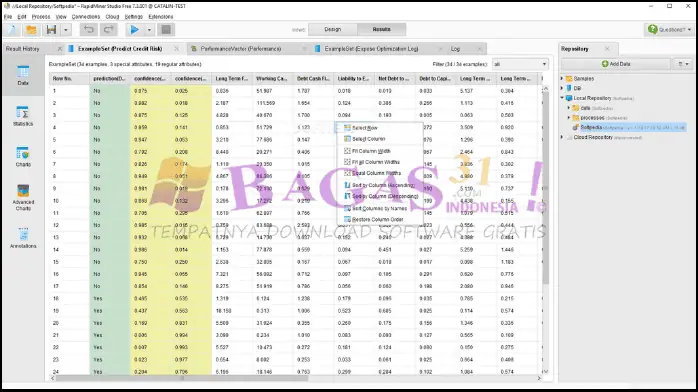
Task: Switch to the Design view
Action: [x=333, y=29]
